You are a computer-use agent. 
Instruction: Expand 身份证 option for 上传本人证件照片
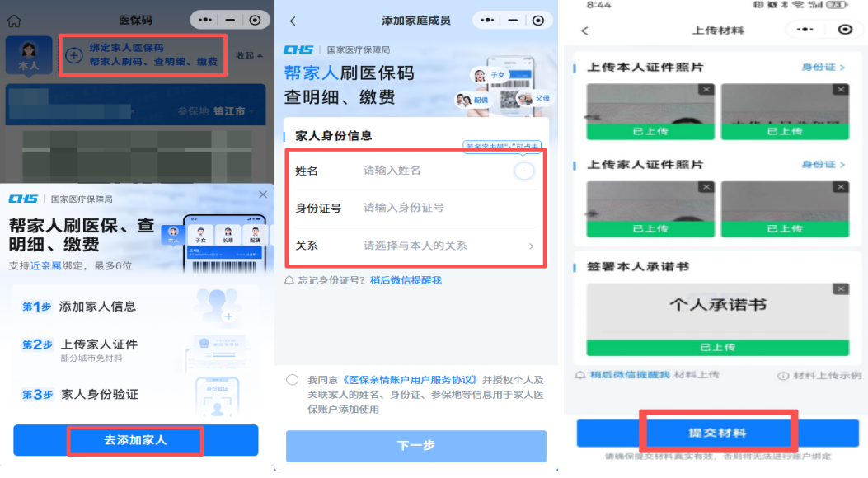823,67
